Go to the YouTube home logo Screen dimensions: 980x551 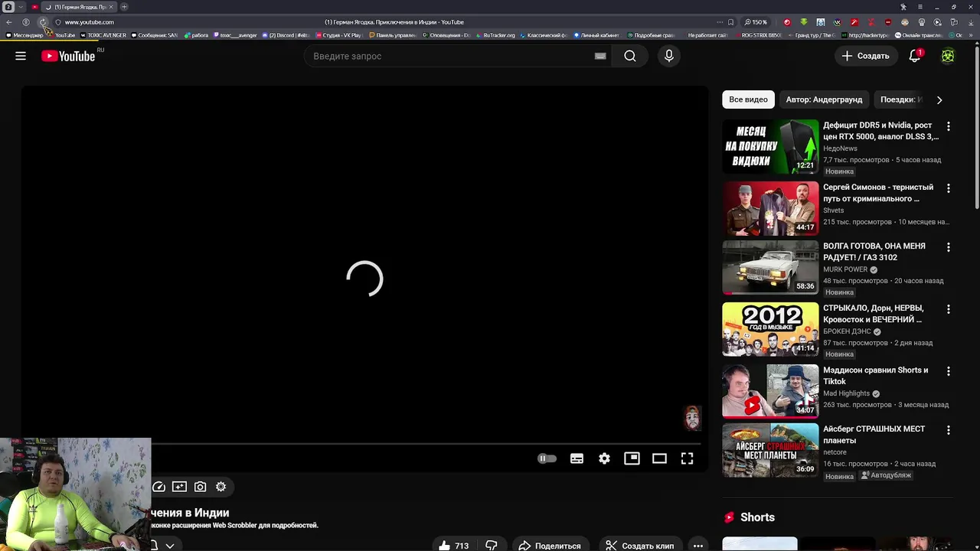point(68,56)
